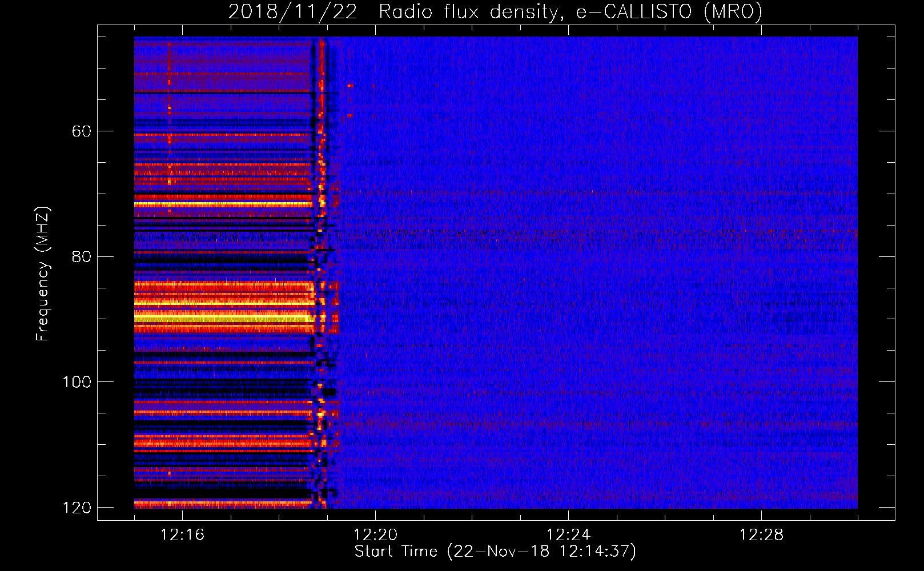
Task: Click the 12:20 time tick label
Action: click(376, 535)
